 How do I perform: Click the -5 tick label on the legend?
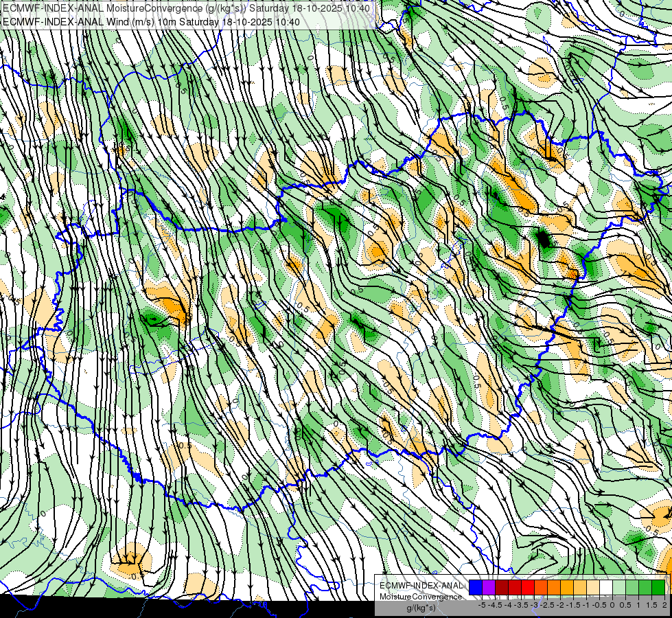(x=482, y=605)
